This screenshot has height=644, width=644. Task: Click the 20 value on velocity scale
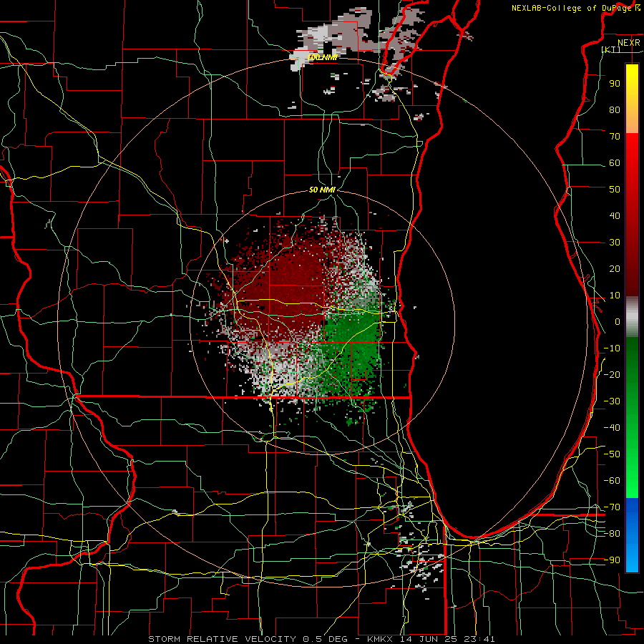tap(615, 268)
